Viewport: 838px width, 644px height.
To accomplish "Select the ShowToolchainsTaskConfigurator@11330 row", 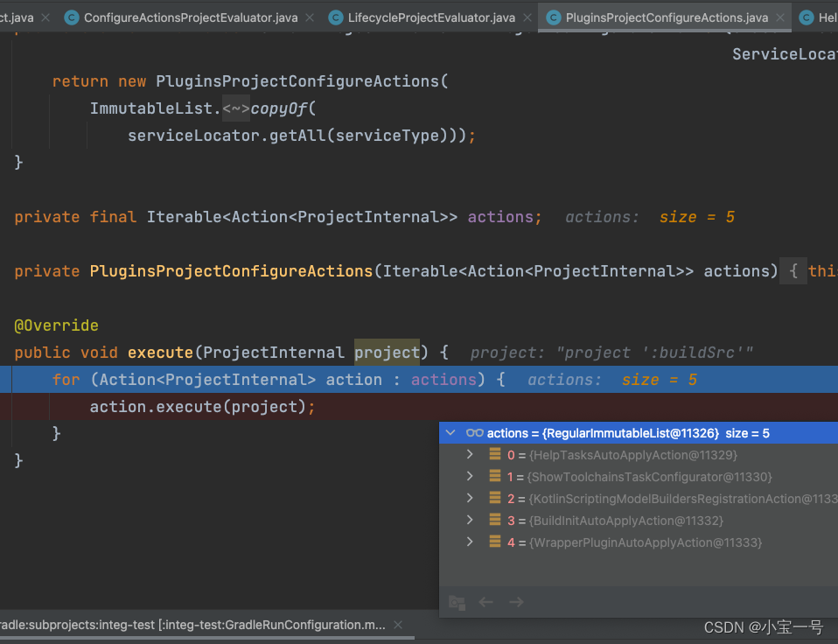I will [x=638, y=477].
